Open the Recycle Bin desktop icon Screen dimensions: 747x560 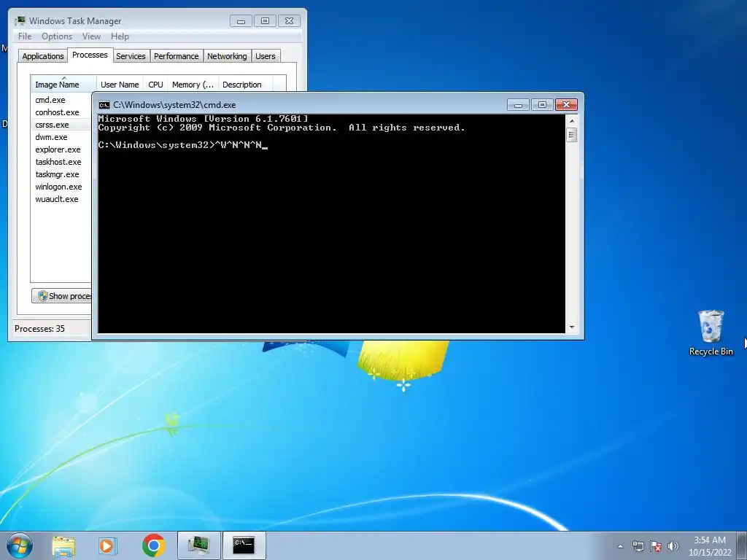711,332
